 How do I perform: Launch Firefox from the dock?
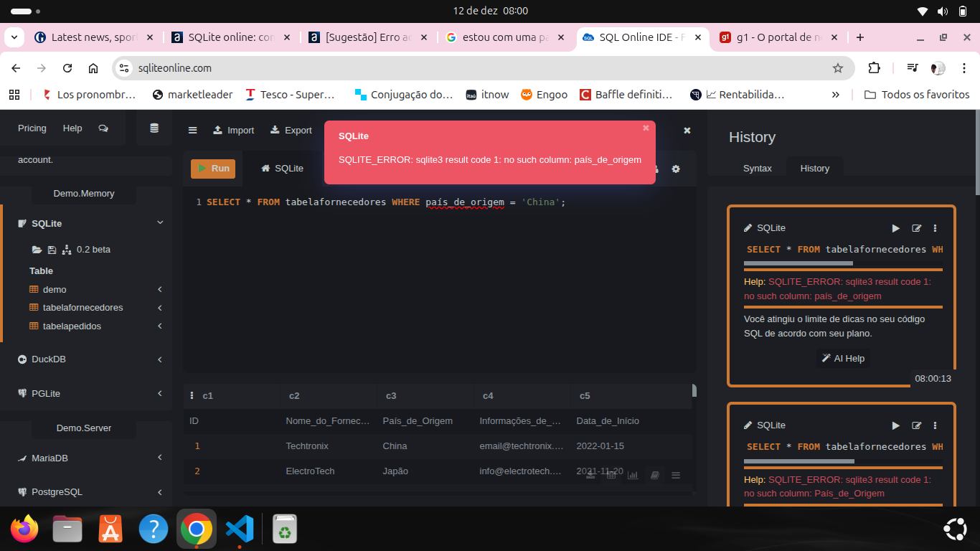(24, 529)
